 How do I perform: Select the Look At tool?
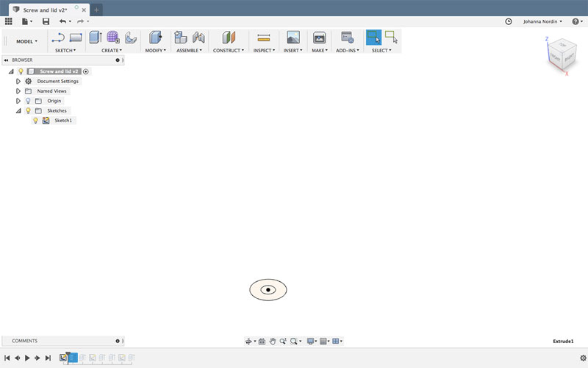tap(262, 341)
